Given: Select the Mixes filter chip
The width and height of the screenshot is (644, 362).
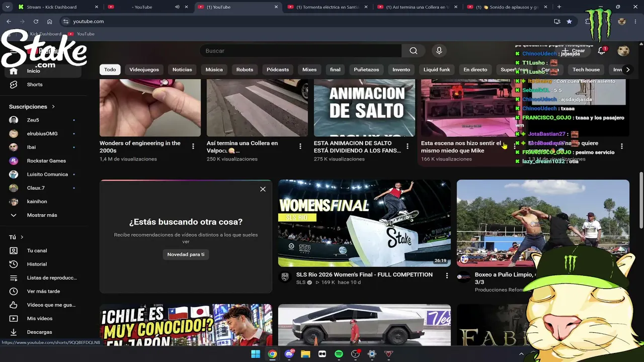Looking at the screenshot, I should (309, 70).
